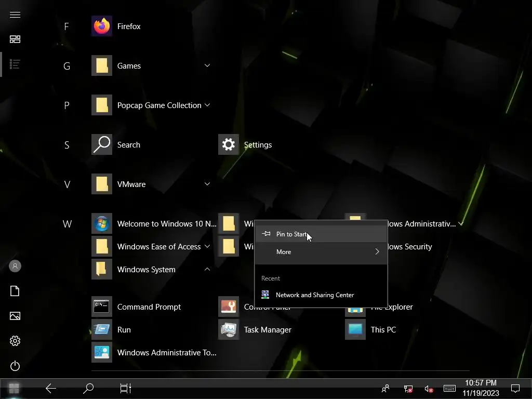Open Task View on the taskbar
The width and height of the screenshot is (532, 399).
[126, 389]
